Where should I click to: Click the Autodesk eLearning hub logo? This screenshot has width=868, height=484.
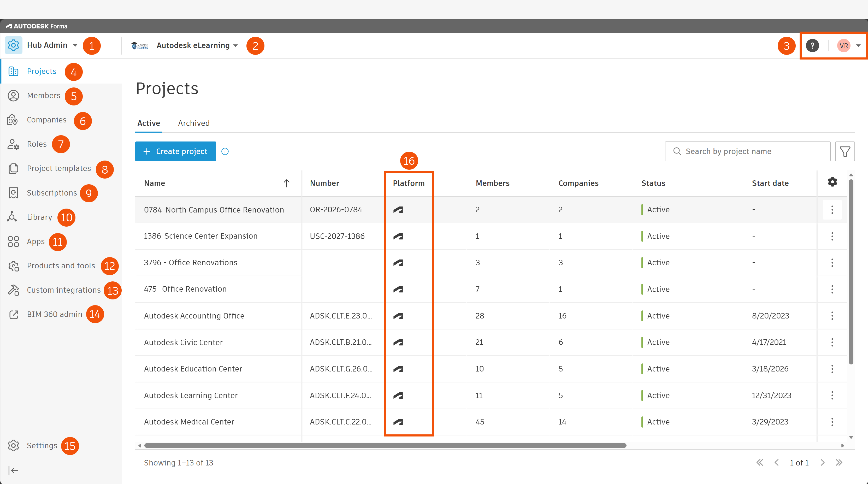click(x=140, y=45)
